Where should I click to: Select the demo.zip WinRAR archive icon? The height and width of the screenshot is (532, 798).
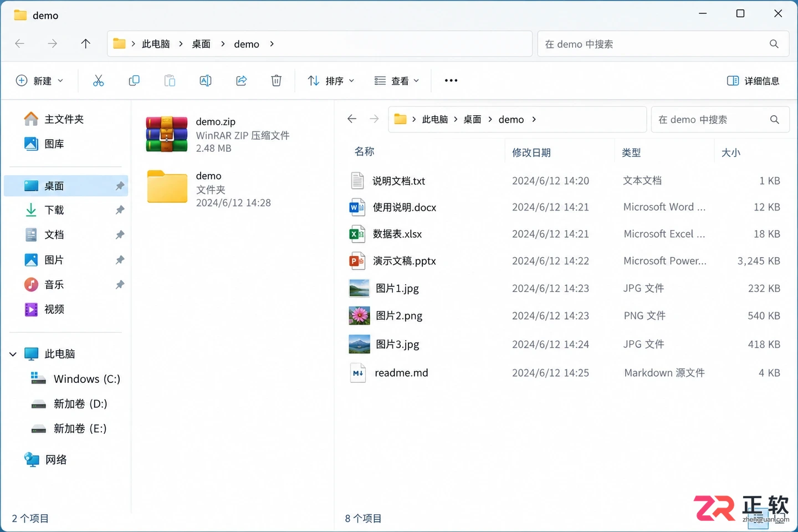(x=167, y=134)
